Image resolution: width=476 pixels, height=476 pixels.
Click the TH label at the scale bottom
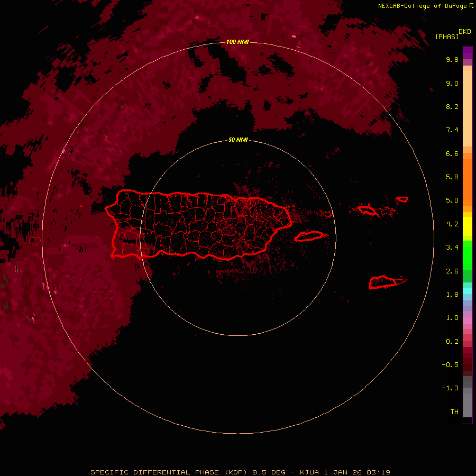tap(454, 412)
